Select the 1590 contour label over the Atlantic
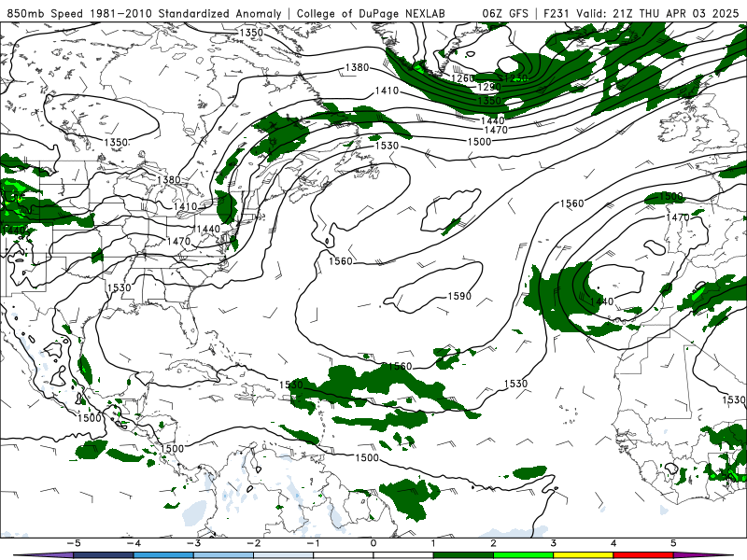747x560 pixels. coord(459,296)
